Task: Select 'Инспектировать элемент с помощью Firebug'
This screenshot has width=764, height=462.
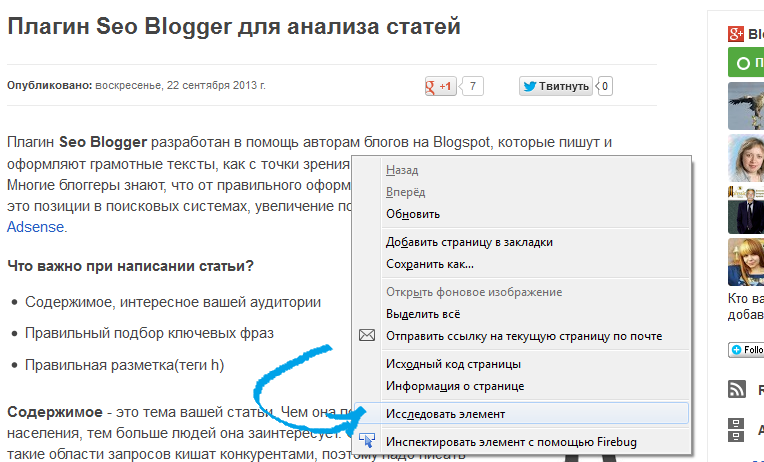Action: (522, 442)
